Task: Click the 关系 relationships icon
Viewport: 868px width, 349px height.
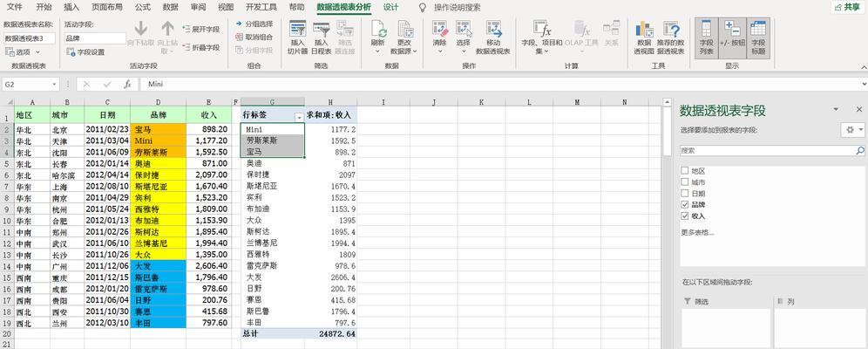Action: tap(611, 28)
